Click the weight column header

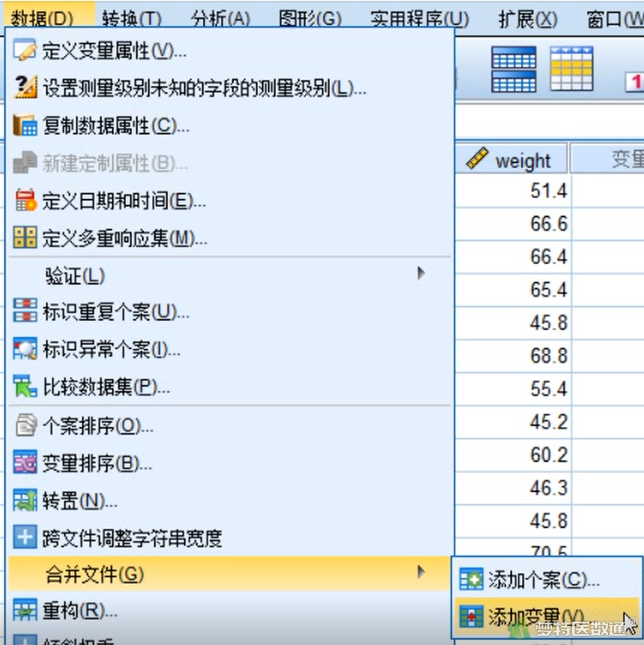click(511, 159)
